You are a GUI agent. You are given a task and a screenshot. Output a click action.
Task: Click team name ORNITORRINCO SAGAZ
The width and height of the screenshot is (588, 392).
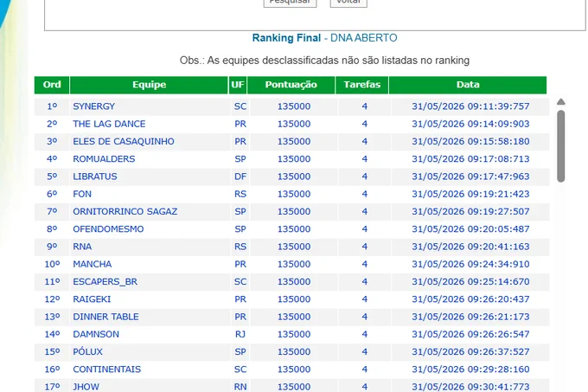(x=125, y=211)
